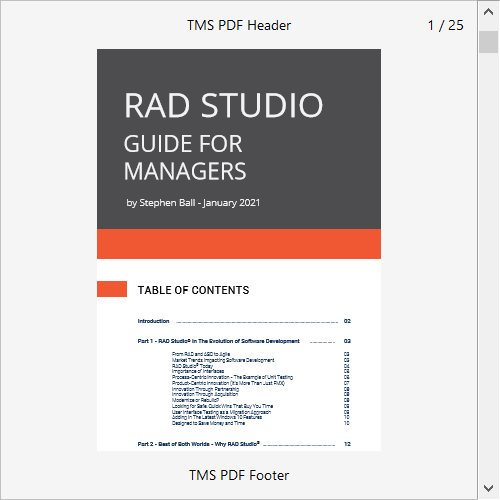Click the 'TMS PDF Header' text
The width and height of the screenshot is (500, 500).
239,25
